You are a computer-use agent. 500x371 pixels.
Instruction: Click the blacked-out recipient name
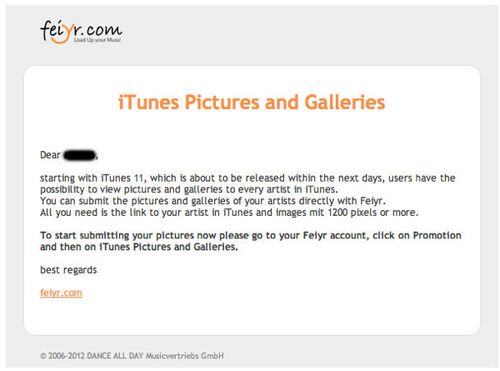[x=80, y=155]
